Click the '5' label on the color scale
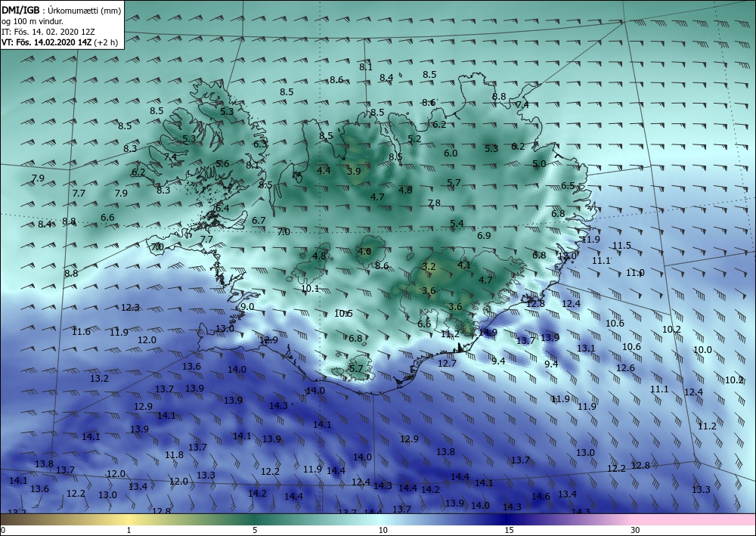The image size is (756, 536). [255, 530]
